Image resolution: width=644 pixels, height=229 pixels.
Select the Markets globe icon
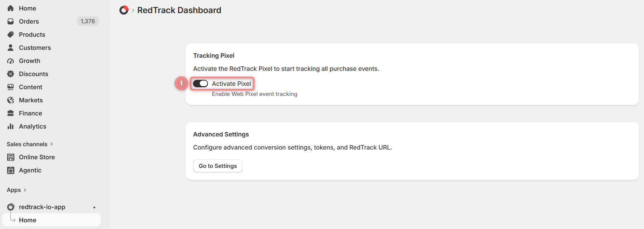11,100
